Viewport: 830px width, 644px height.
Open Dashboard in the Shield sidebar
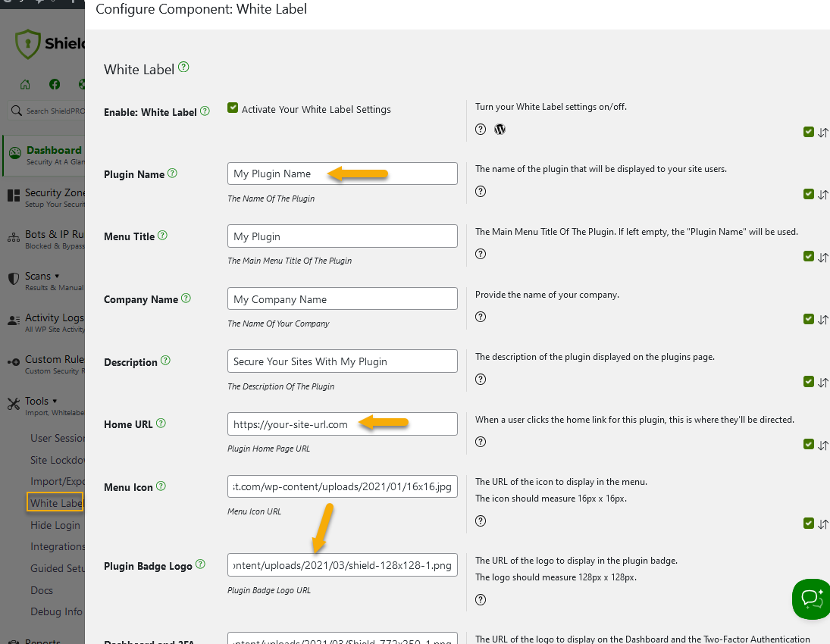(x=45, y=155)
